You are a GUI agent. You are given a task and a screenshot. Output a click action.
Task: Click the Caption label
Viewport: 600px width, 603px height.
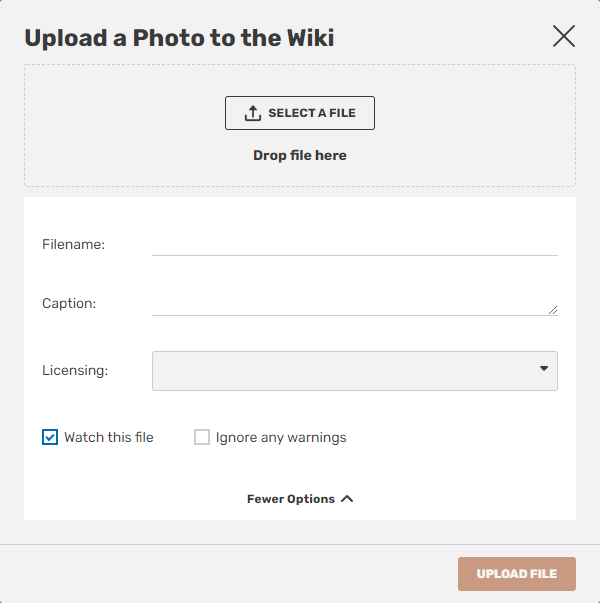[x=69, y=303]
